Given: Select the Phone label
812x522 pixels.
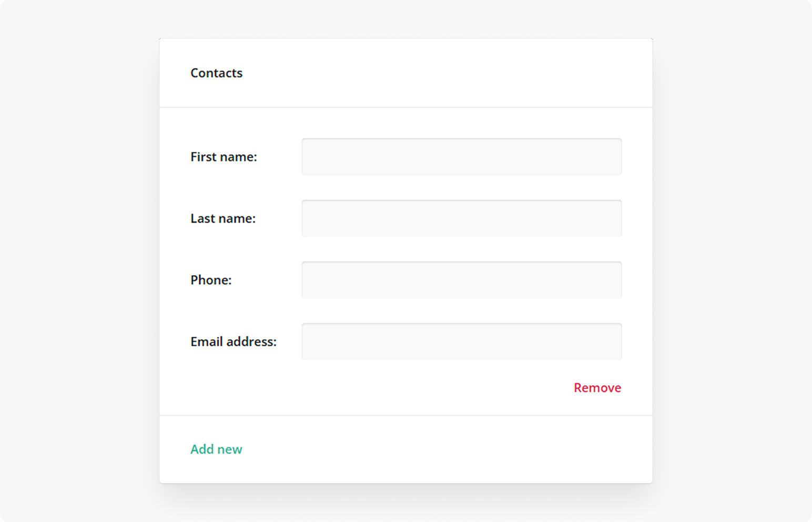Looking at the screenshot, I should 210,280.
